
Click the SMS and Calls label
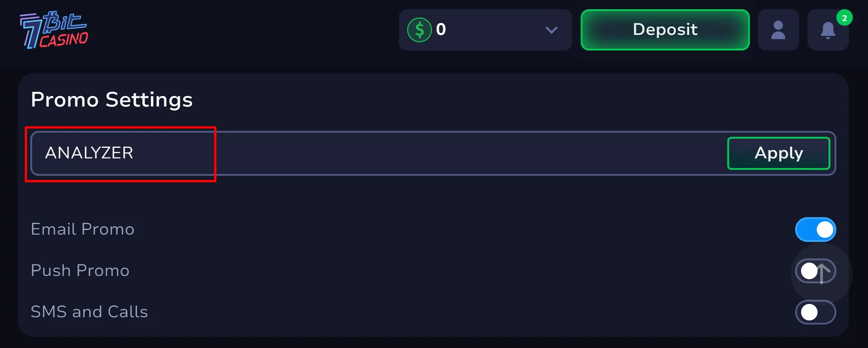click(x=89, y=312)
